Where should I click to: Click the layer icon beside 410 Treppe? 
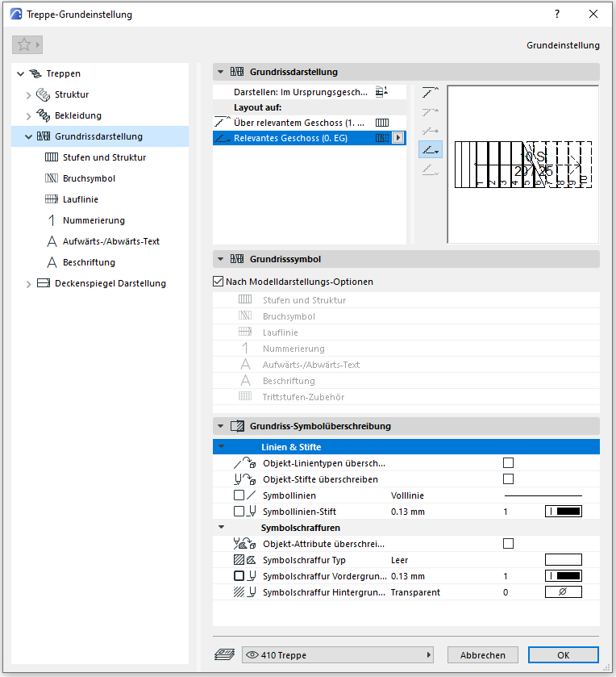224,655
